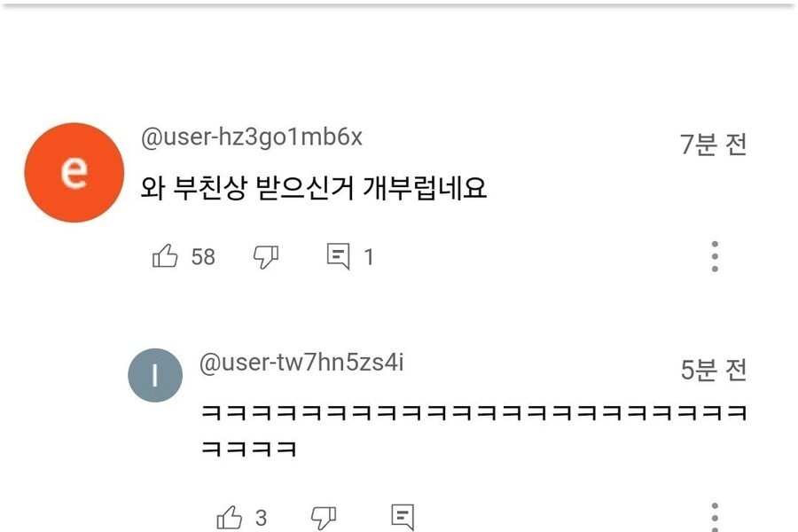This screenshot has width=798, height=532.
Task: Click thumbs-up on the ㅋㅋㅋ reply
Action: click(x=230, y=517)
